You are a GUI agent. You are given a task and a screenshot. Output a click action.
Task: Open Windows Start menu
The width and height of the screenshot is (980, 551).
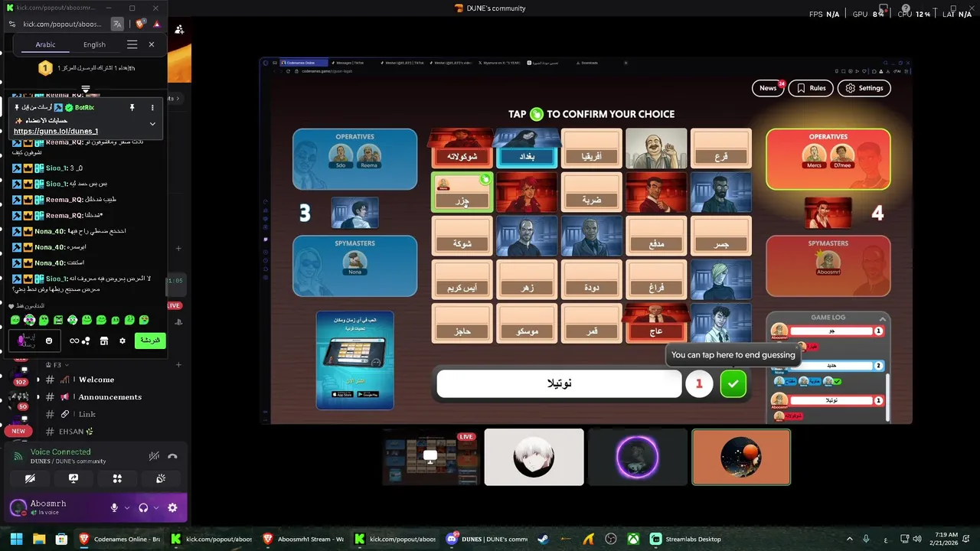point(16,539)
